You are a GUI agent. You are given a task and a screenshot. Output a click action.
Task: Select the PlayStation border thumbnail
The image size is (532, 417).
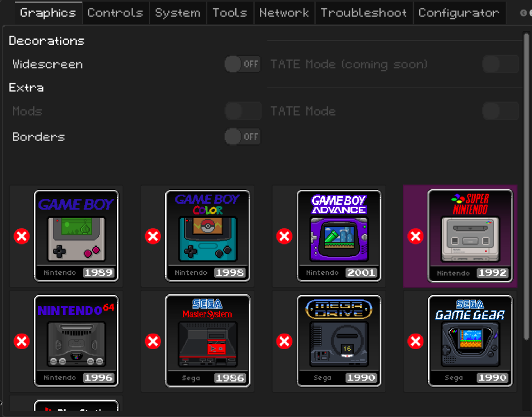click(76, 408)
